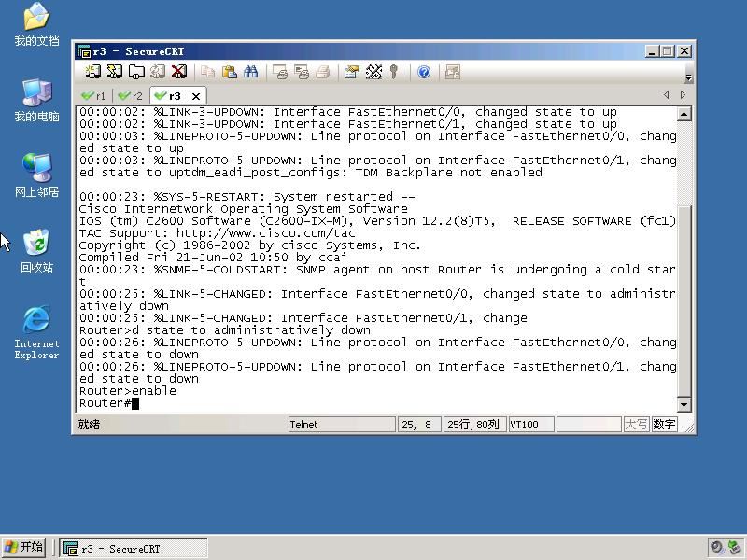Click the VT100 status bar entry
This screenshot has height=560, width=747.
tap(531, 425)
